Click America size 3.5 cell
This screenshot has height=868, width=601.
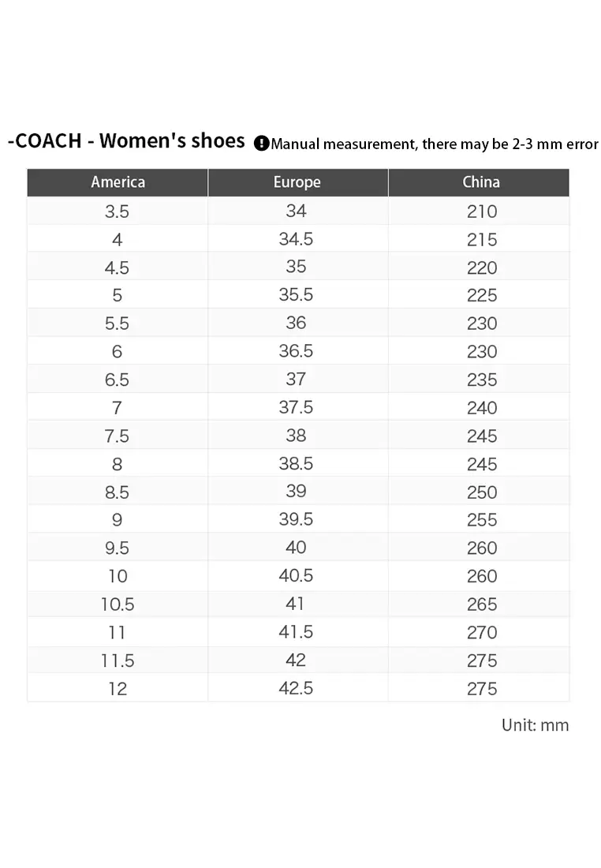pyautogui.click(x=117, y=211)
